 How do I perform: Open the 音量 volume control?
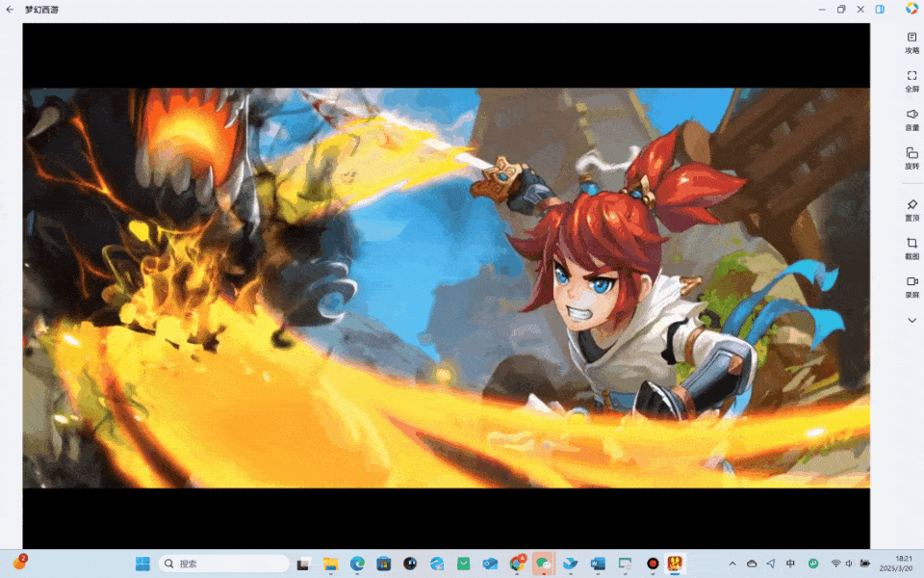coord(911,119)
